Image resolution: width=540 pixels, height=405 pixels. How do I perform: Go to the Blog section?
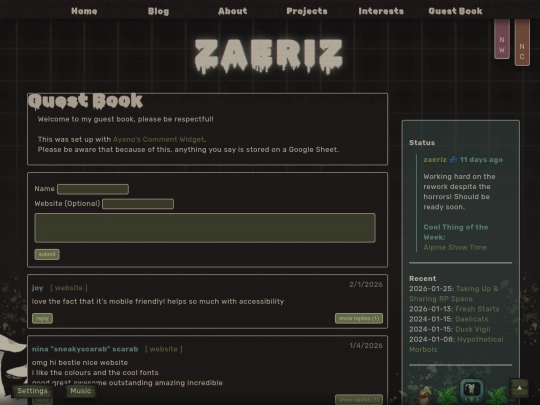tap(158, 11)
